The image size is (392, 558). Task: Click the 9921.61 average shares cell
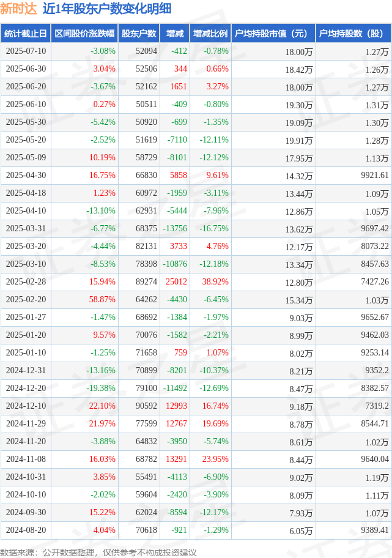tap(353, 176)
